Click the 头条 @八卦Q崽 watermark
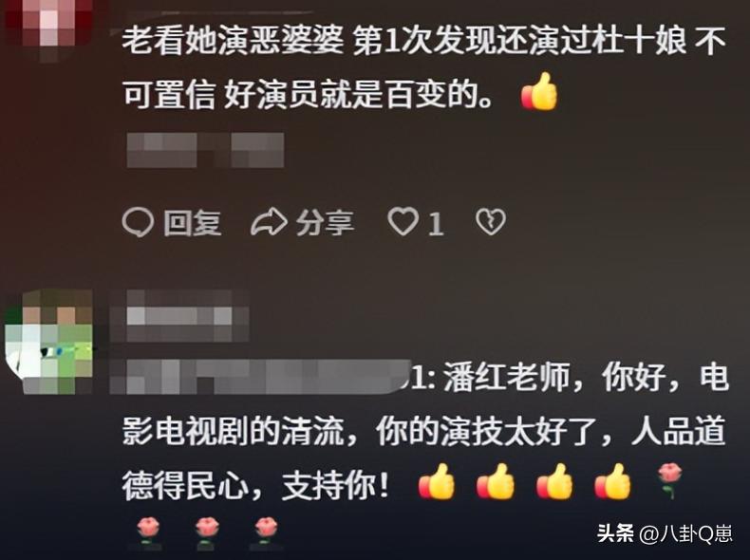The image size is (750, 560). coord(665,533)
